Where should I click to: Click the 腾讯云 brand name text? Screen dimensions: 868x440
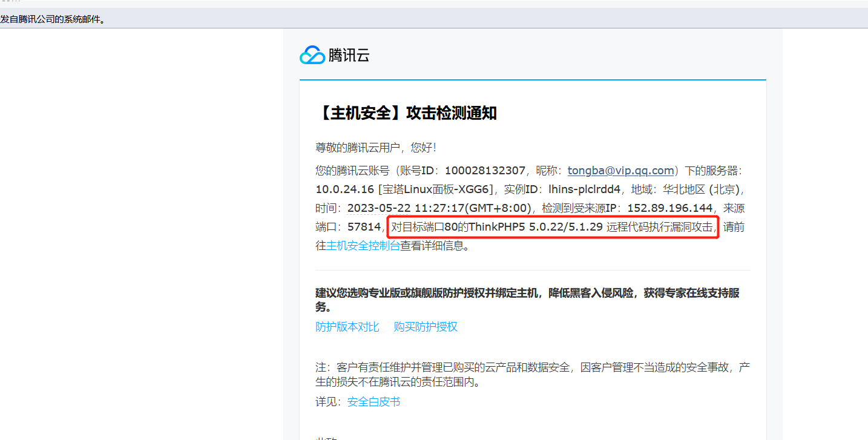(349, 56)
